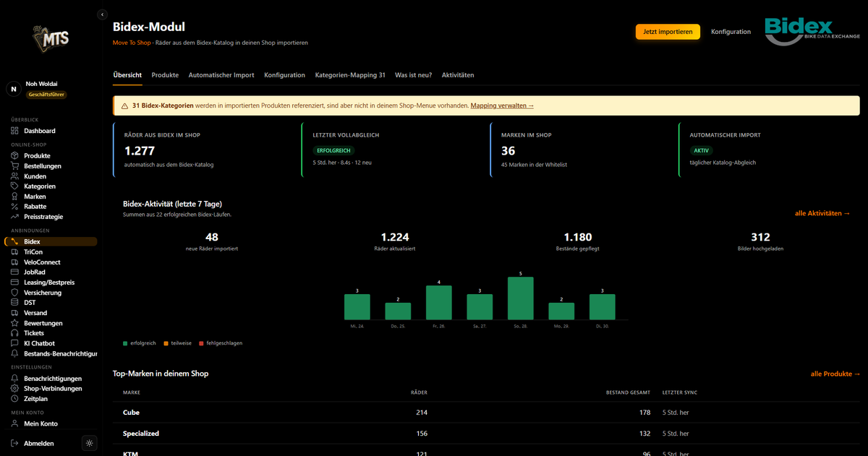The height and width of the screenshot is (456, 868).
Task: Switch to the Automatischer Import tab
Action: (x=221, y=75)
